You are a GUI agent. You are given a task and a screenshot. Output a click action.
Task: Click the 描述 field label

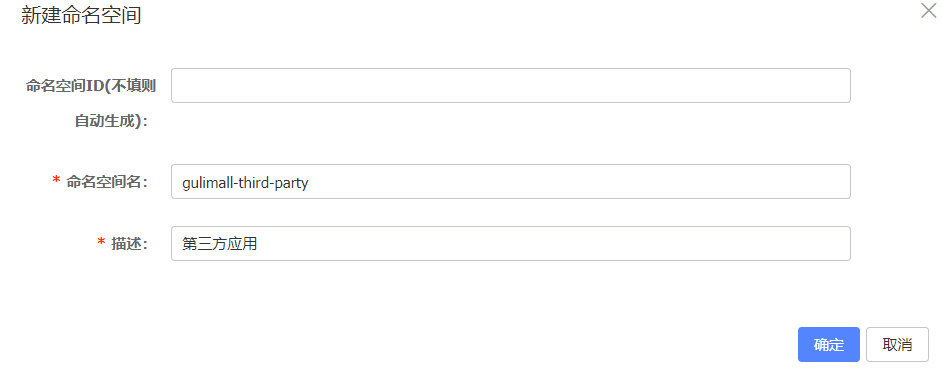click(x=130, y=243)
